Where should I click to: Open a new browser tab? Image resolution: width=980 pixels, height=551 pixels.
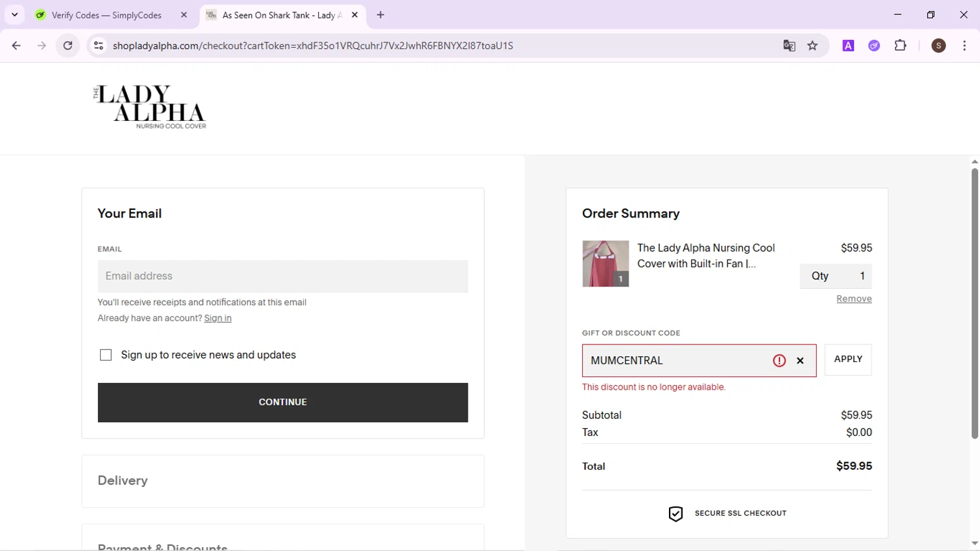381,15
